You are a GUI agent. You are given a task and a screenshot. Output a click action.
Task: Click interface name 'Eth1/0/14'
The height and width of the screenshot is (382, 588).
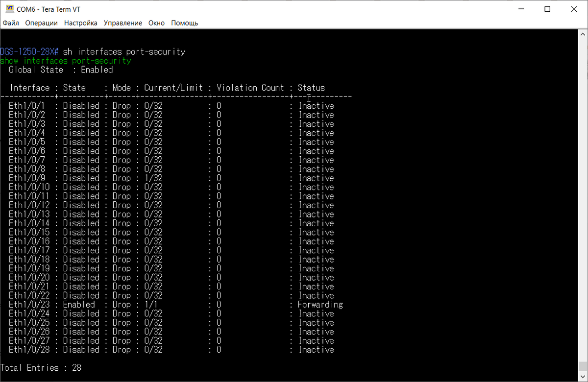pyautogui.click(x=29, y=223)
